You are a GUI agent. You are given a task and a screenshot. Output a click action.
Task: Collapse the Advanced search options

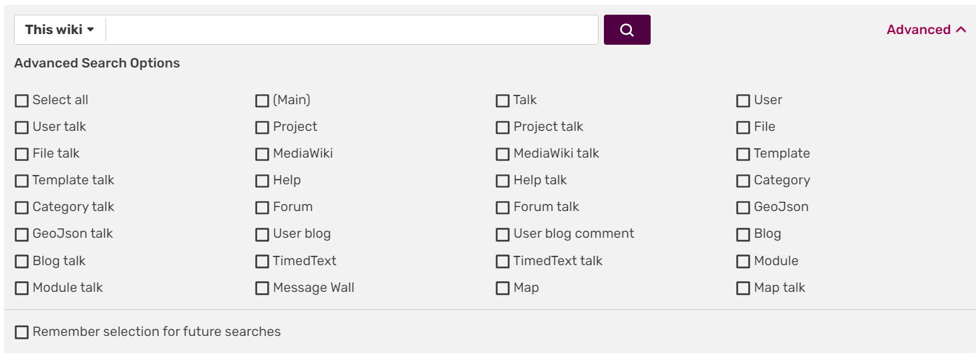pos(926,30)
